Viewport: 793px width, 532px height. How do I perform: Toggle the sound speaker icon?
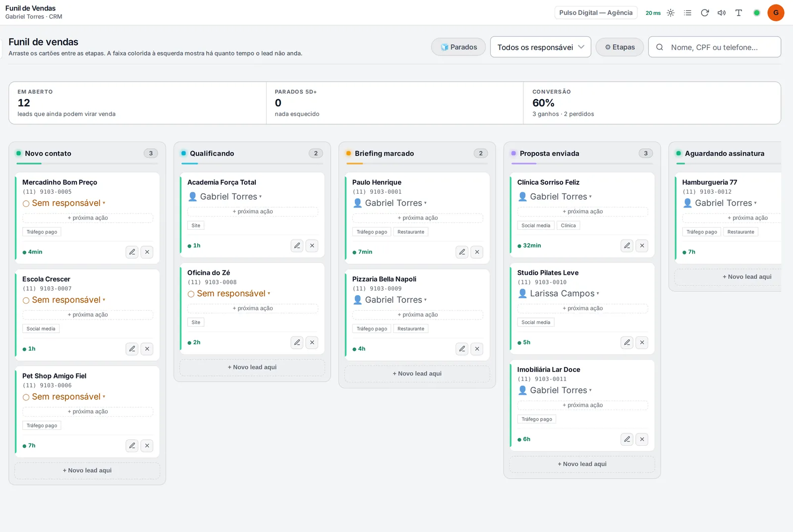[722, 13]
